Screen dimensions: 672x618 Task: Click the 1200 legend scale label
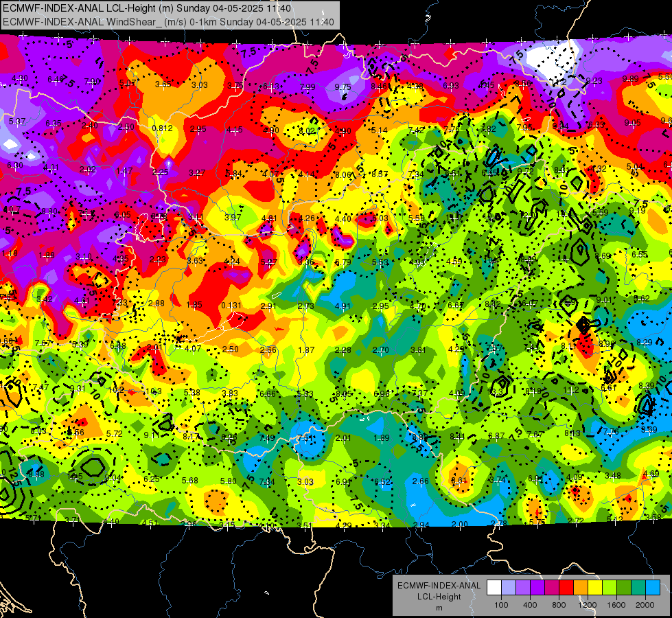coord(587,605)
